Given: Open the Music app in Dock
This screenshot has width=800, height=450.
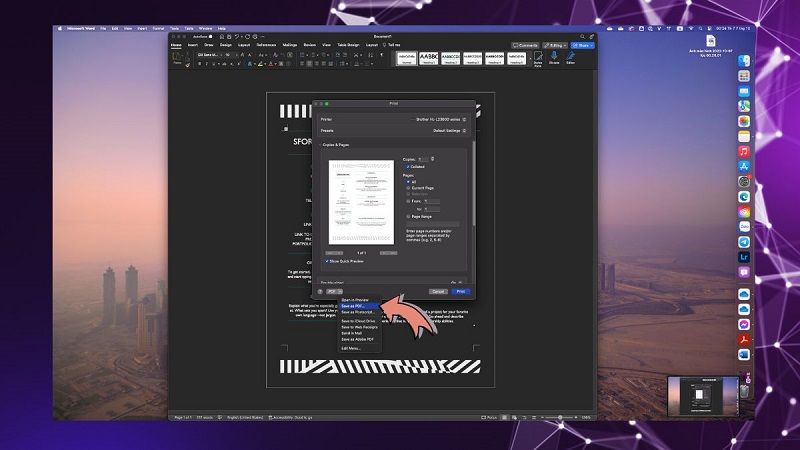Looking at the screenshot, I should [744, 151].
